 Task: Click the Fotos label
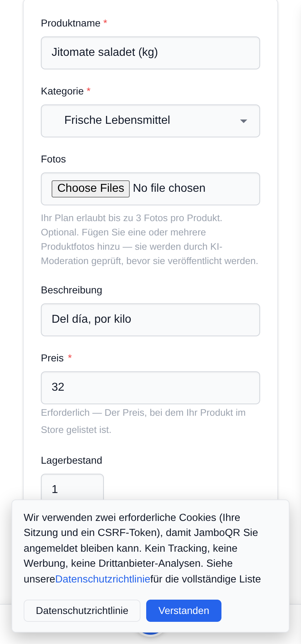tap(53, 159)
